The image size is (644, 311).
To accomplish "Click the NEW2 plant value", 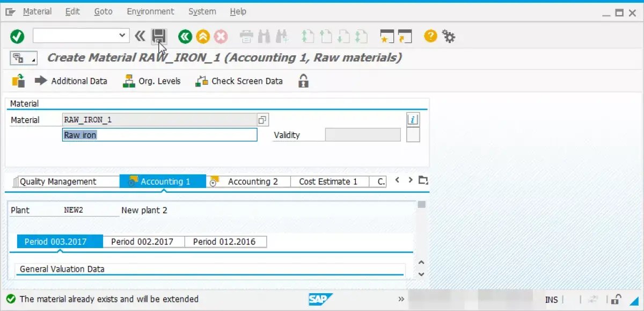I will 74,210.
